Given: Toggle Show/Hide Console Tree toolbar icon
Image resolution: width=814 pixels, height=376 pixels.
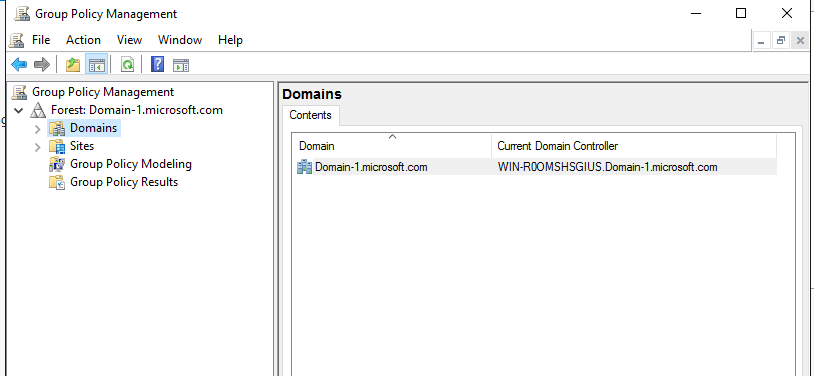Looking at the screenshot, I should click(97, 65).
